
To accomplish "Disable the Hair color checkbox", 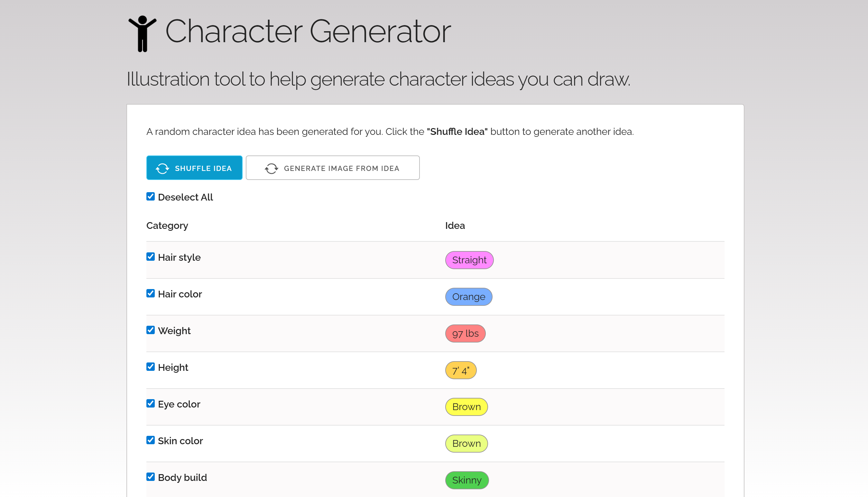I will click(151, 294).
